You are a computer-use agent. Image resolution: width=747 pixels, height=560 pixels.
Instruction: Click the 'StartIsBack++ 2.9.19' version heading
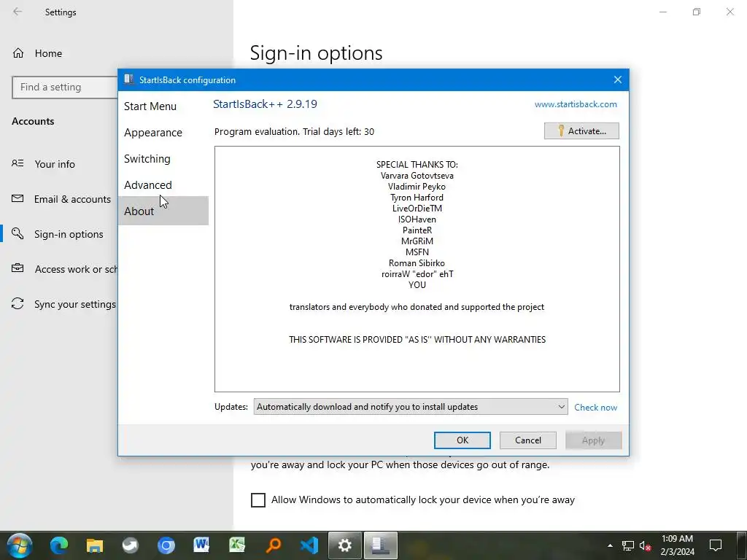point(265,104)
